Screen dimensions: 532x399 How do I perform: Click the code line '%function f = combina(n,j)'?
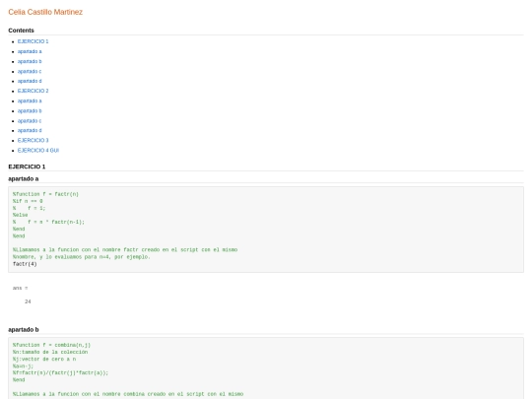point(51,345)
